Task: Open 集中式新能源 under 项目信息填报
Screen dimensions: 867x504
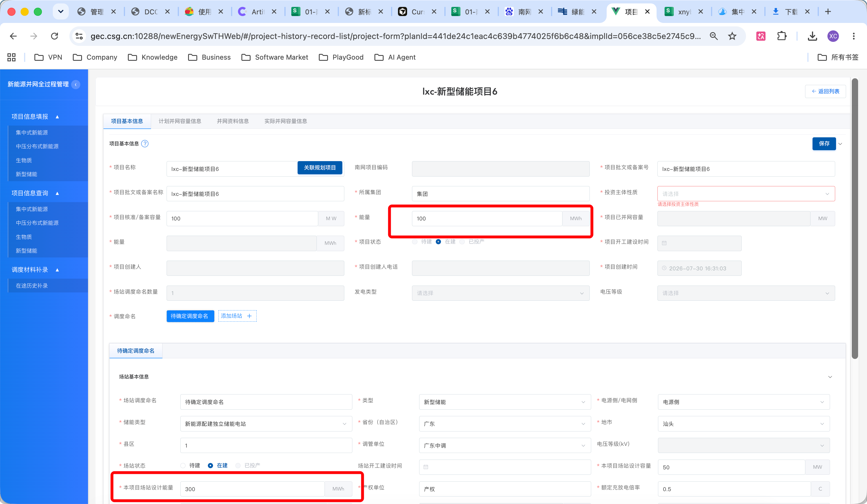Action: [32, 132]
